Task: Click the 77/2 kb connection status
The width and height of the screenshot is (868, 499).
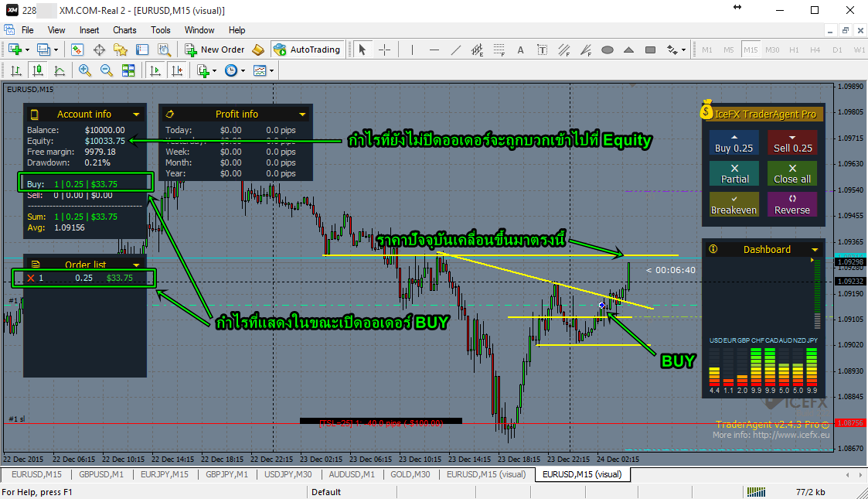Action: [811, 492]
